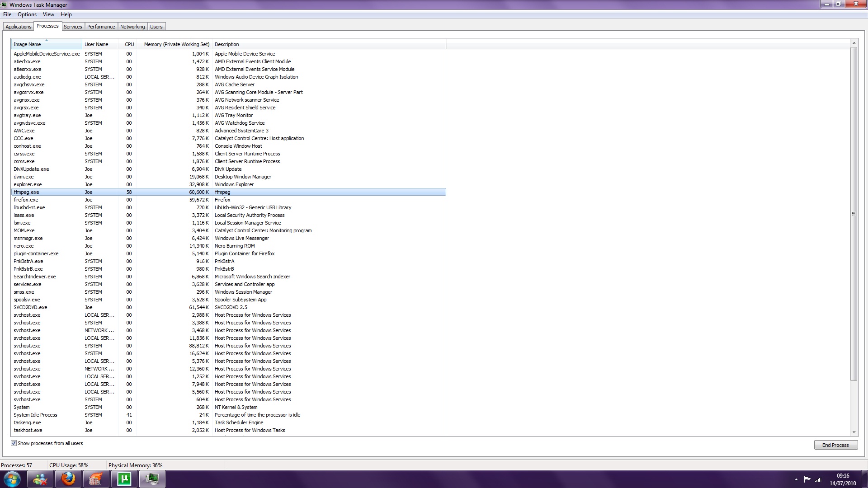Select the Task Manager taskbar icon
Screen dimensions: 868x488
[152, 479]
